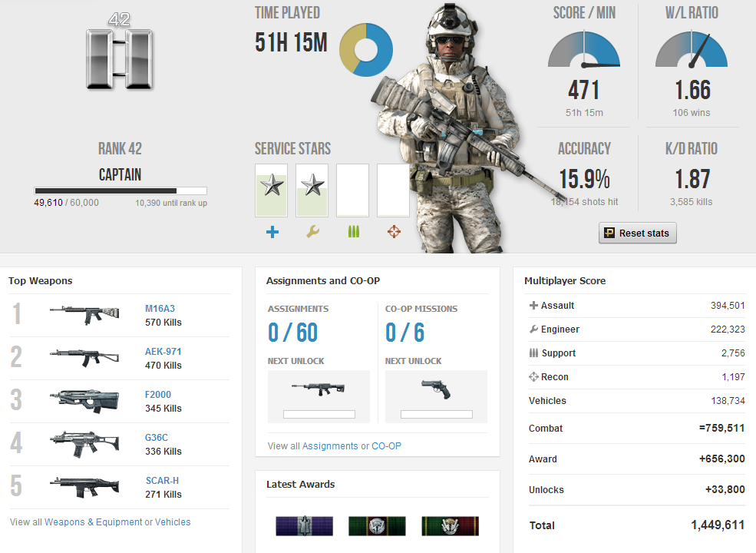Image resolution: width=756 pixels, height=553 pixels.
Task: Click the M16A3 rifle image
Action: click(x=84, y=315)
